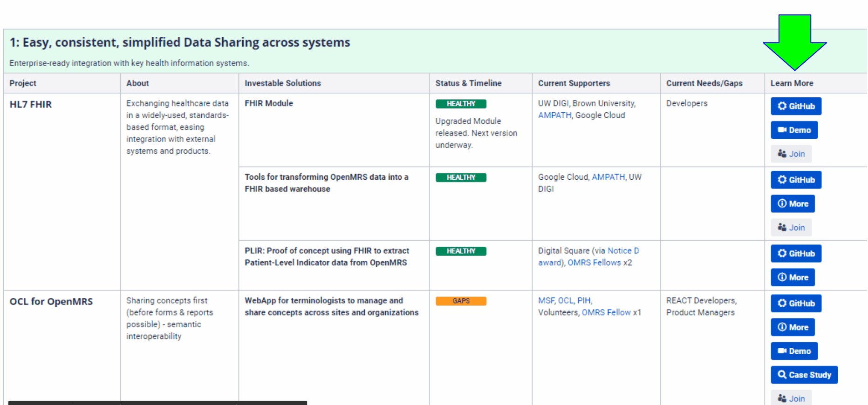Click the horizontal scrollbar at table bottom
The height and width of the screenshot is (405, 868).
click(x=157, y=403)
